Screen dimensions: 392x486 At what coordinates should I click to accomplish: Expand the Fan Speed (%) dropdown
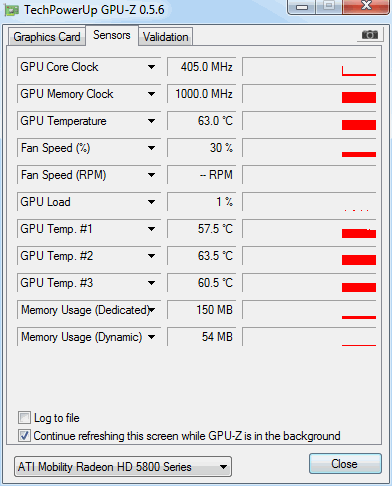click(151, 148)
